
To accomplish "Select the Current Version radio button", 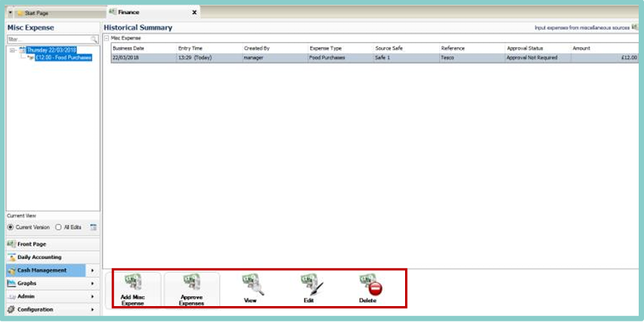I will click(x=11, y=227).
